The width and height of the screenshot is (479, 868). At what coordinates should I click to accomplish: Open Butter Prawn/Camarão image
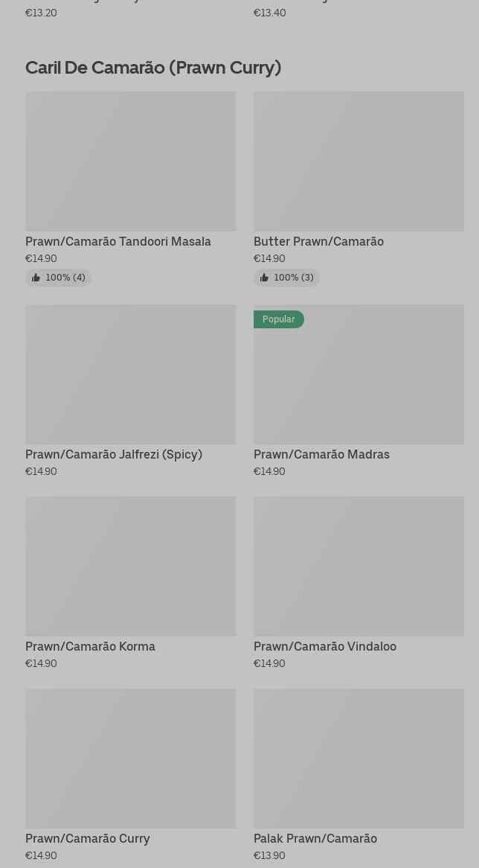point(359,161)
